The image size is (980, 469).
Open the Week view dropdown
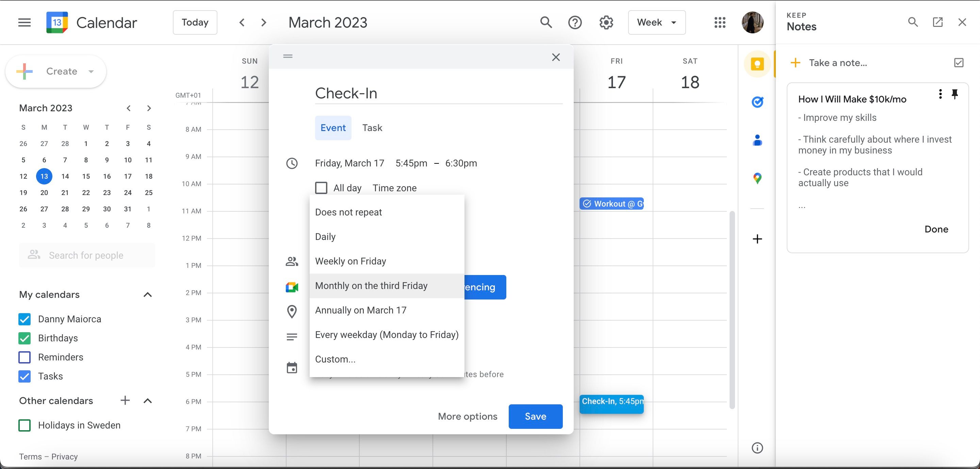pos(656,22)
